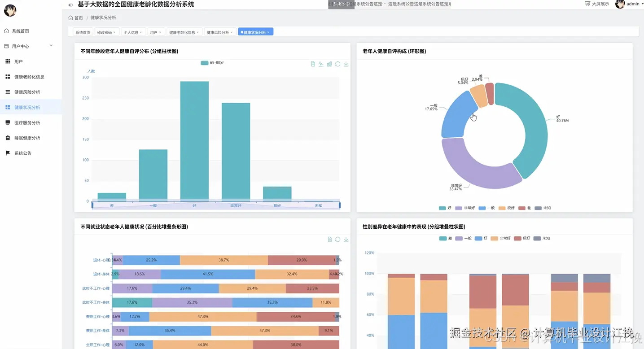Image resolution: width=644 pixels, height=349 pixels.
Task: Toggle 极好 in the donut chart legend
Action: pyautogui.click(x=507, y=208)
